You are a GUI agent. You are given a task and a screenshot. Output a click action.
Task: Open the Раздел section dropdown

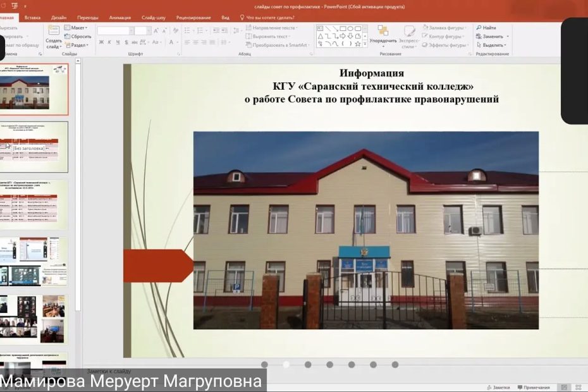77,45
